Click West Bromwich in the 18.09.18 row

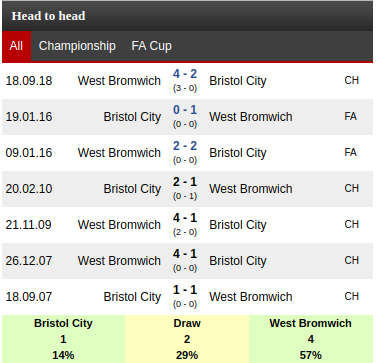coord(119,81)
